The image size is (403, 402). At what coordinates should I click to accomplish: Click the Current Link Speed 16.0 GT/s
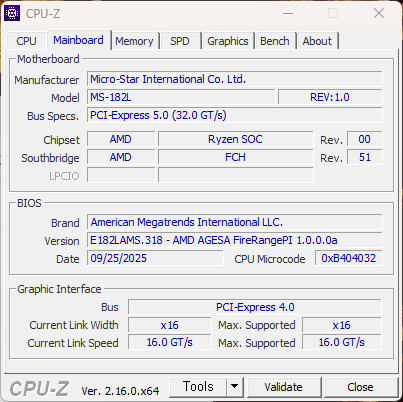170,343
